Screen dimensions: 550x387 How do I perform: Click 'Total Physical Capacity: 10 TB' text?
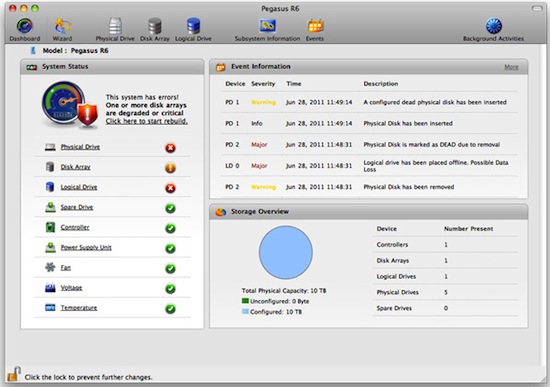284,291
